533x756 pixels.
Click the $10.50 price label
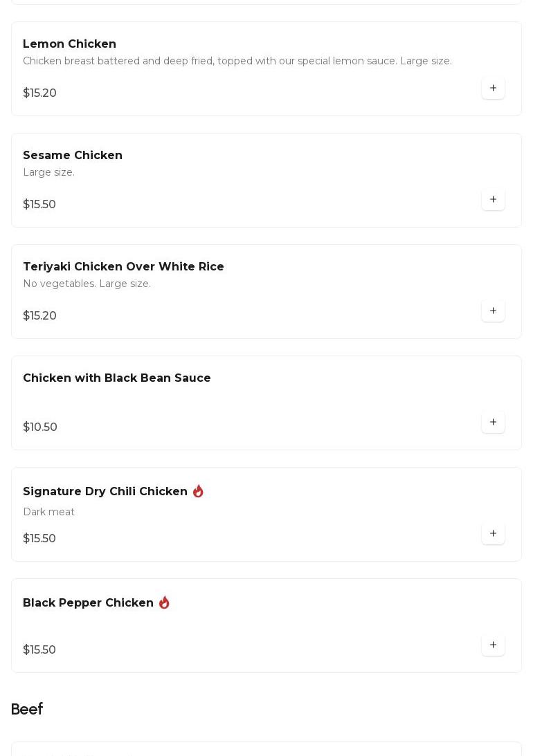40,427
